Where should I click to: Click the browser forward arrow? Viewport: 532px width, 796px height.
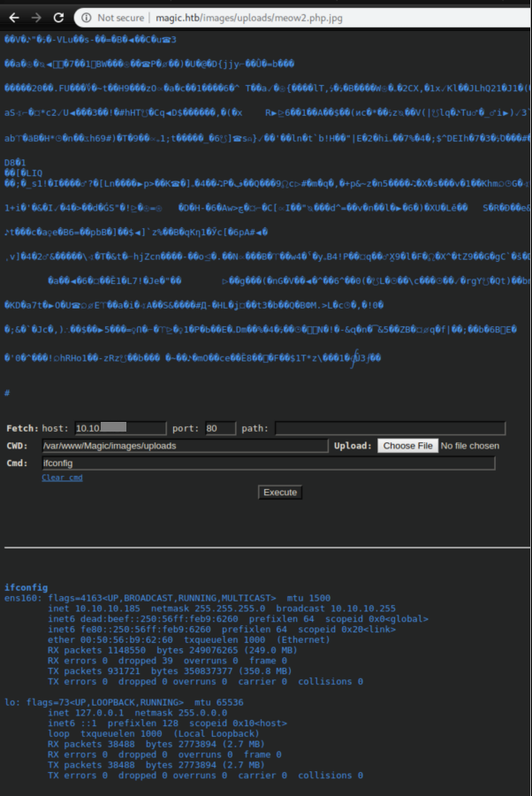point(35,17)
